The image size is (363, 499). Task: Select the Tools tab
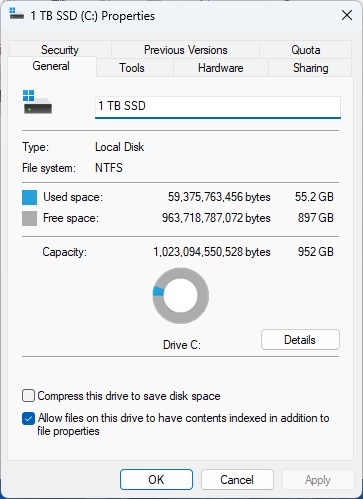[x=132, y=68]
